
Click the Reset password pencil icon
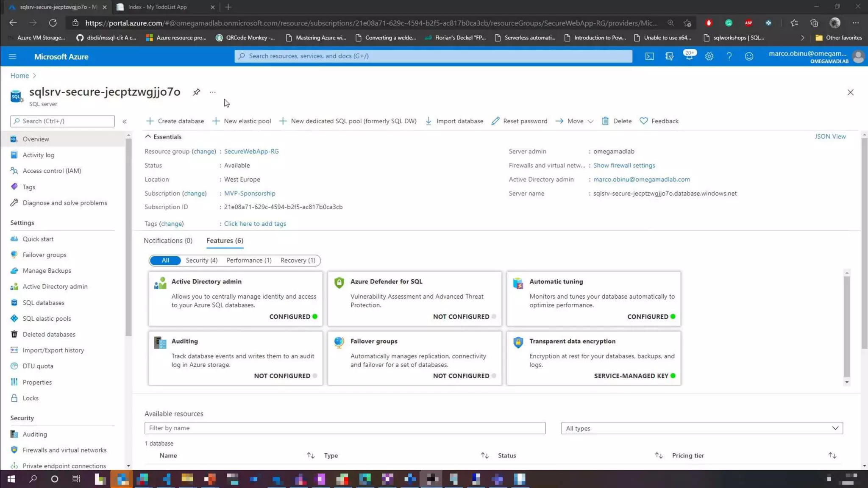click(x=495, y=121)
